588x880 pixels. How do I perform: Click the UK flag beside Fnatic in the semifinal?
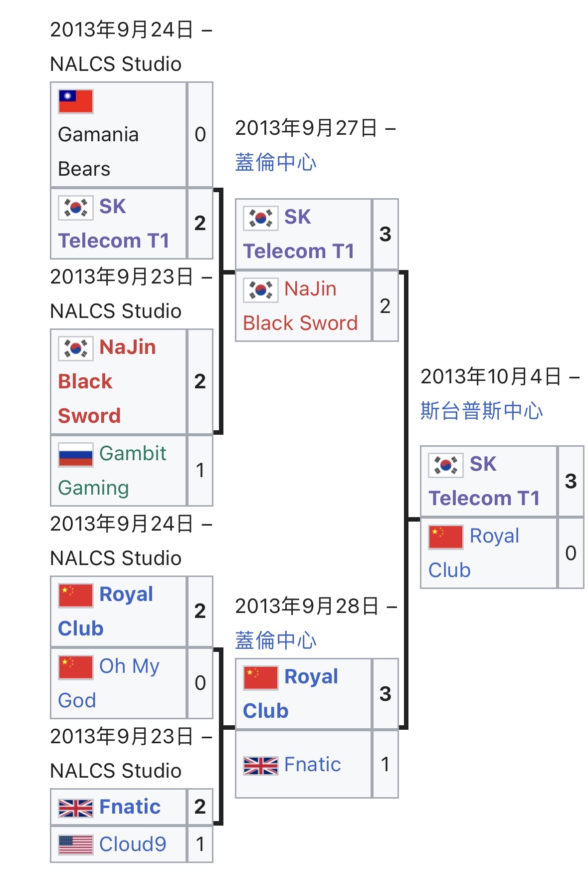coord(260,765)
